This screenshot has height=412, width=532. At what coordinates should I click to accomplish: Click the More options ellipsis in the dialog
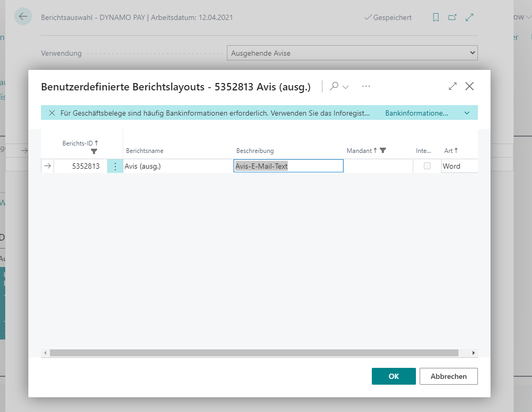click(366, 86)
